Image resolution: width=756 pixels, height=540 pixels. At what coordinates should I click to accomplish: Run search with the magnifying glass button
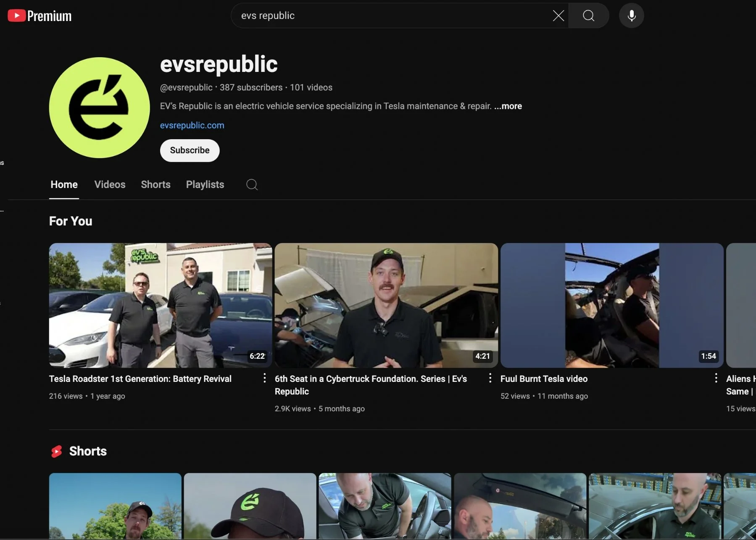pyautogui.click(x=589, y=16)
